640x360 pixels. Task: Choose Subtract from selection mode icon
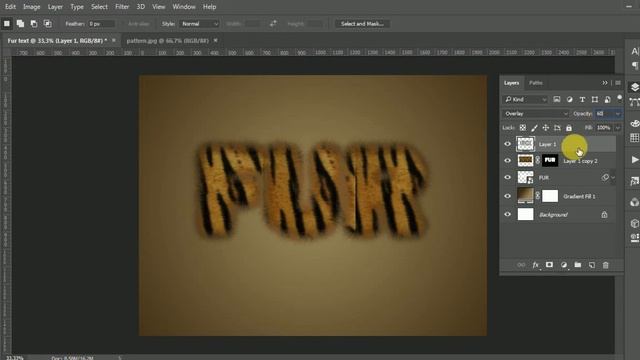tap(34, 24)
